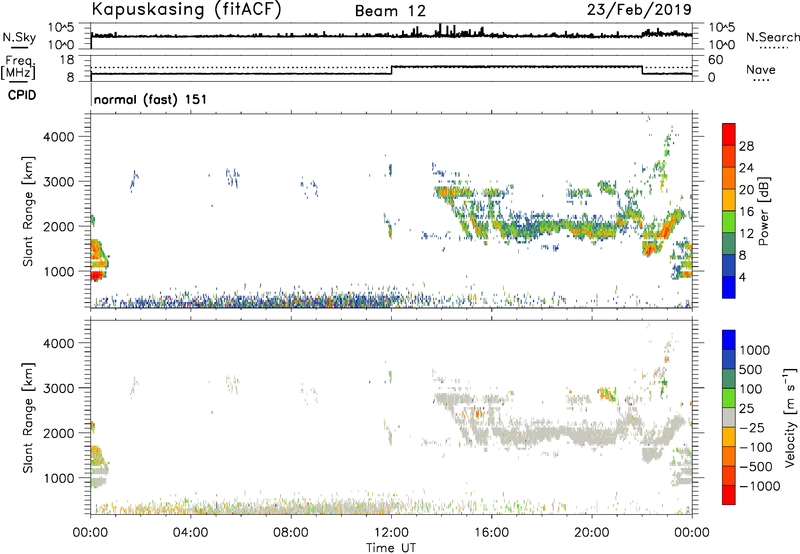Screen dimensions: 800x554
Task: Click the 'N.Sky' legend label
Action: [19, 37]
